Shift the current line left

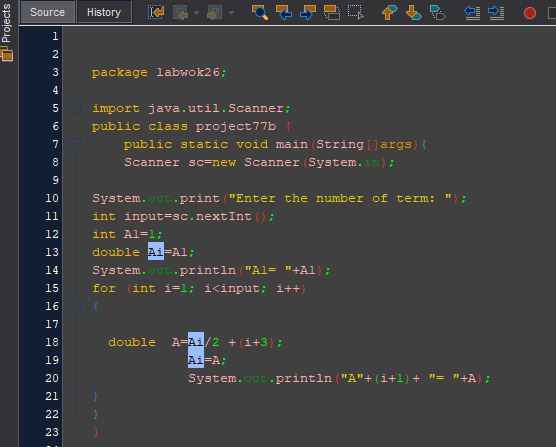(472, 12)
